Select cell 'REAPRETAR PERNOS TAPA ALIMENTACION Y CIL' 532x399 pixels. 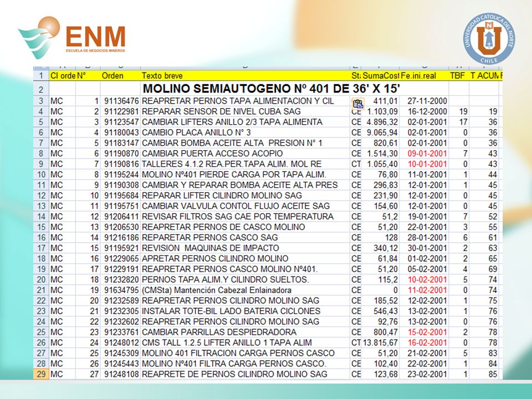pyautogui.click(x=245, y=101)
